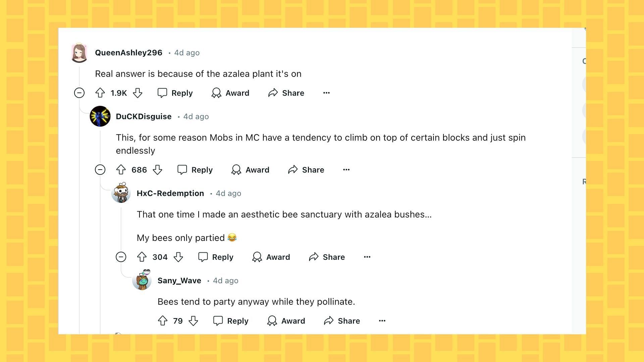The height and width of the screenshot is (362, 644).
Task: Click the Reply icon under QueenAshley296
Action: (161, 93)
